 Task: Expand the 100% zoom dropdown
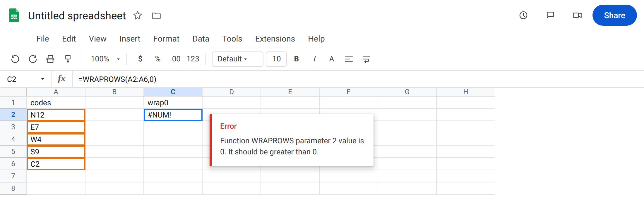(105, 59)
